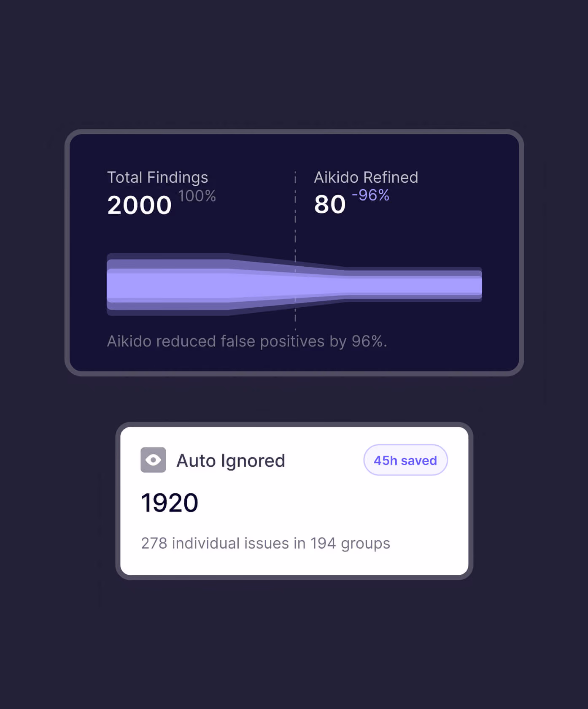Toggle the eye icon beside Auto Ignored

coord(153,460)
